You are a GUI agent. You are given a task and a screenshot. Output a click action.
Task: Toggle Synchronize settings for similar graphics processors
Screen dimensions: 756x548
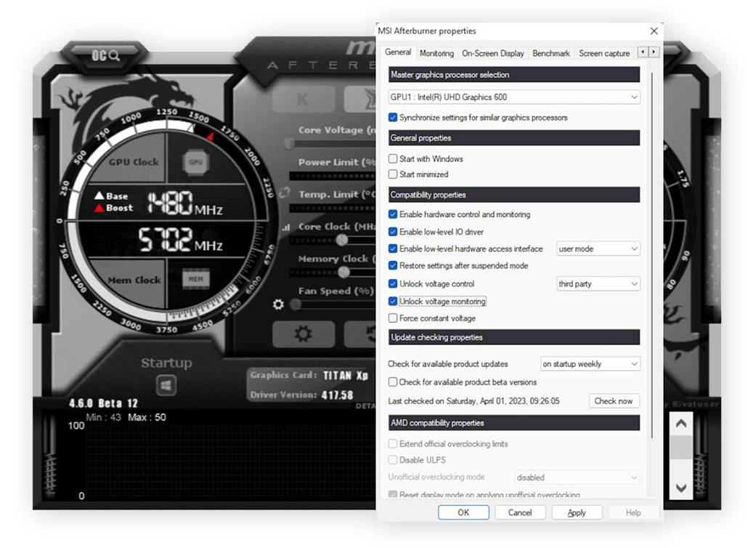[x=393, y=117]
